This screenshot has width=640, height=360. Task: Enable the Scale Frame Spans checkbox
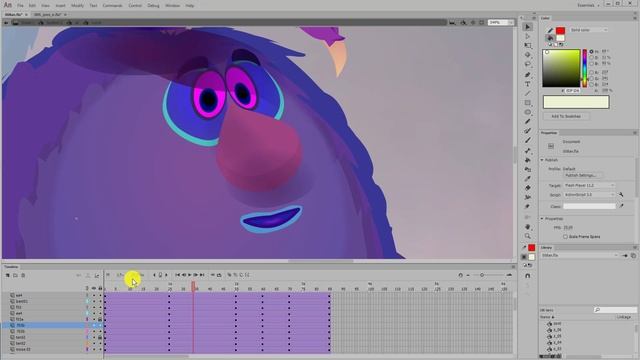[565, 237]
